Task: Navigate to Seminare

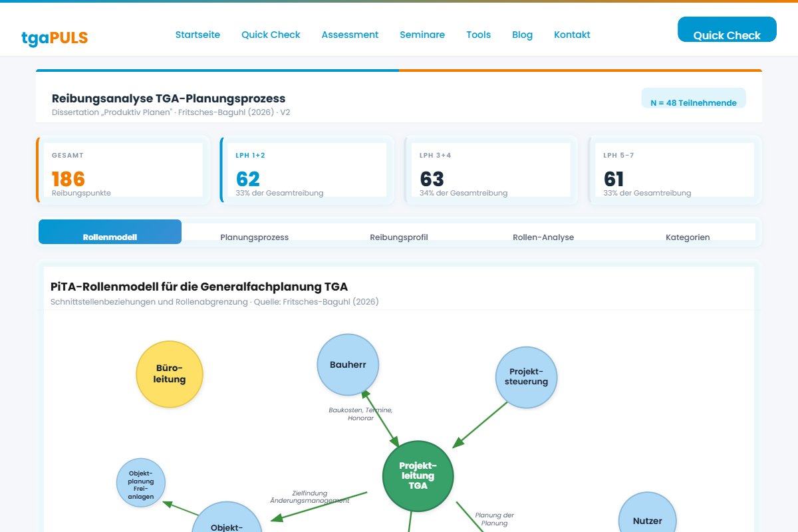Action: [x=422, y=35]
